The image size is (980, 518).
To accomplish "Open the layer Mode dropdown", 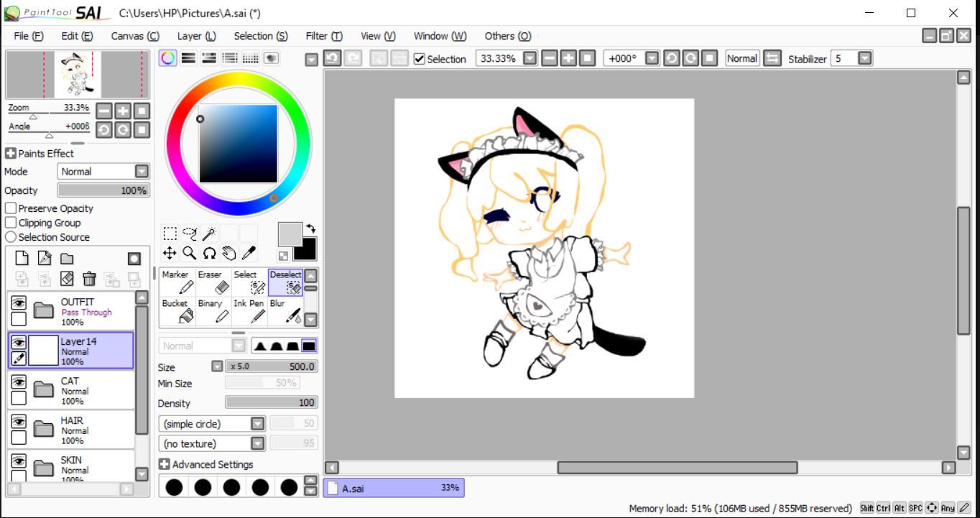I will point(142,172).
